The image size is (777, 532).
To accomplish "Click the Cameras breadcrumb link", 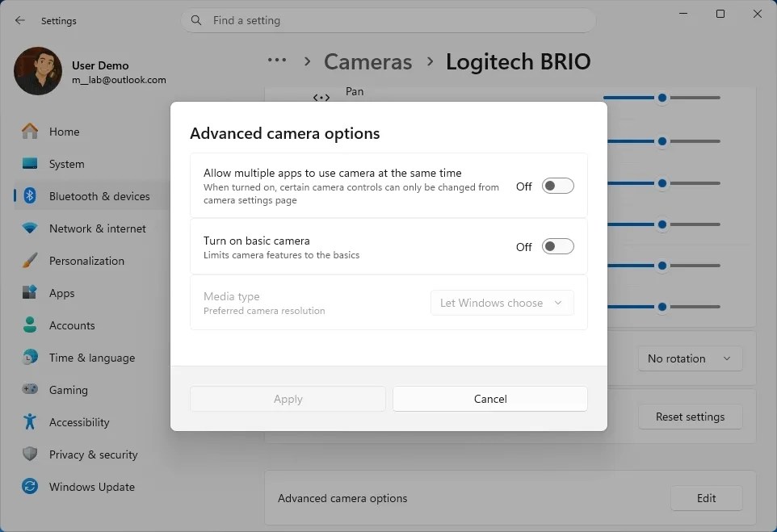I will tap(367, 62).
